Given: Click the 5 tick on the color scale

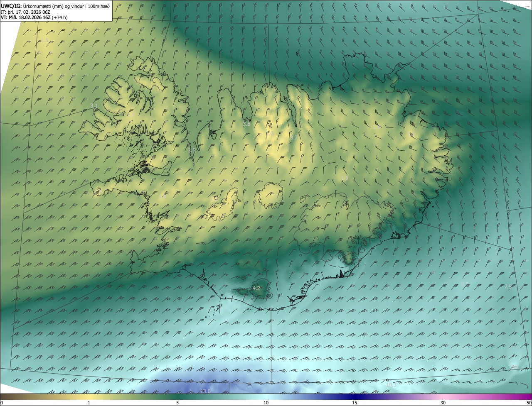Looking at the screenshot, I should coord(177,403).
